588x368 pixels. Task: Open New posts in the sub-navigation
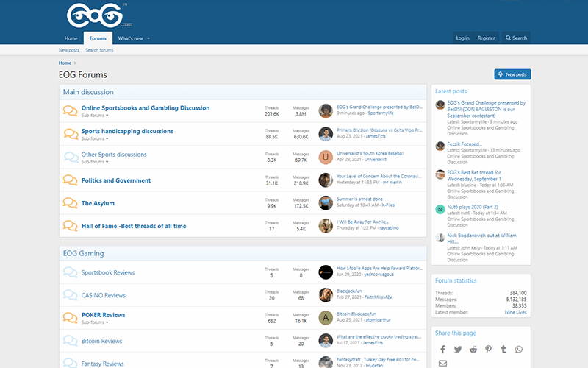click(x=68, y=50)
